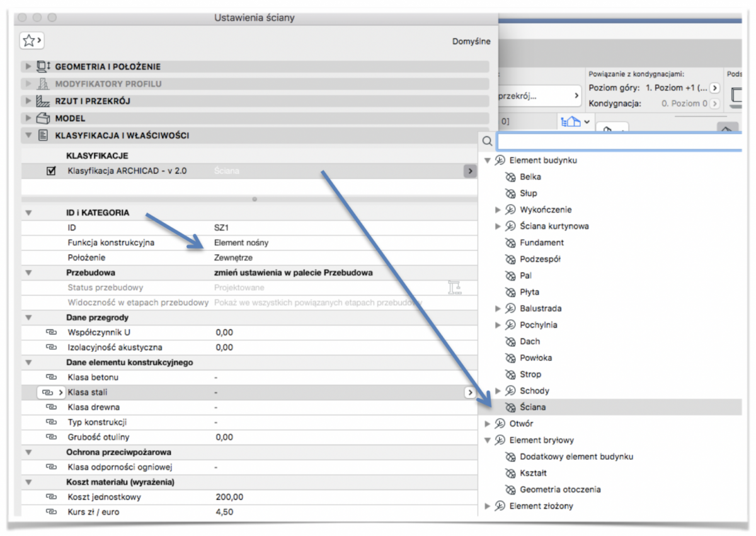Select Kształt under Element bryłowy
The height and width of the screenshot is (536, 756).
coord(533,473)
